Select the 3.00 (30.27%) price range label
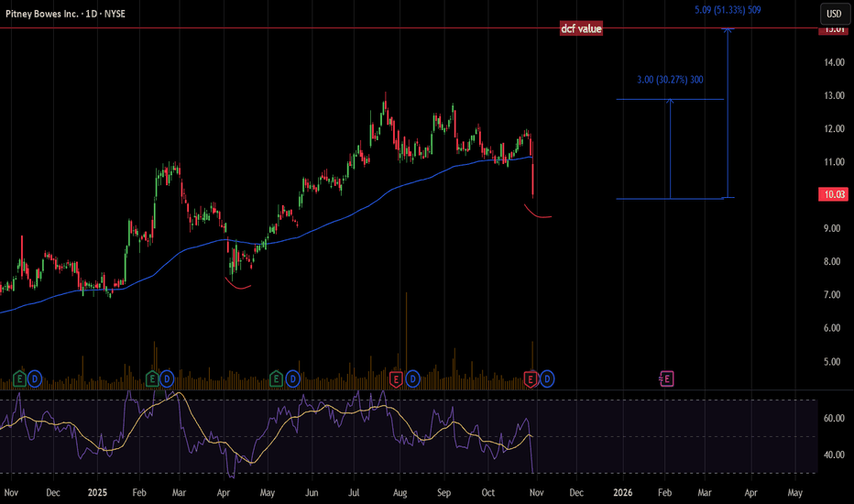This screenshot has width=854, height=504. [x=670, y=80]
